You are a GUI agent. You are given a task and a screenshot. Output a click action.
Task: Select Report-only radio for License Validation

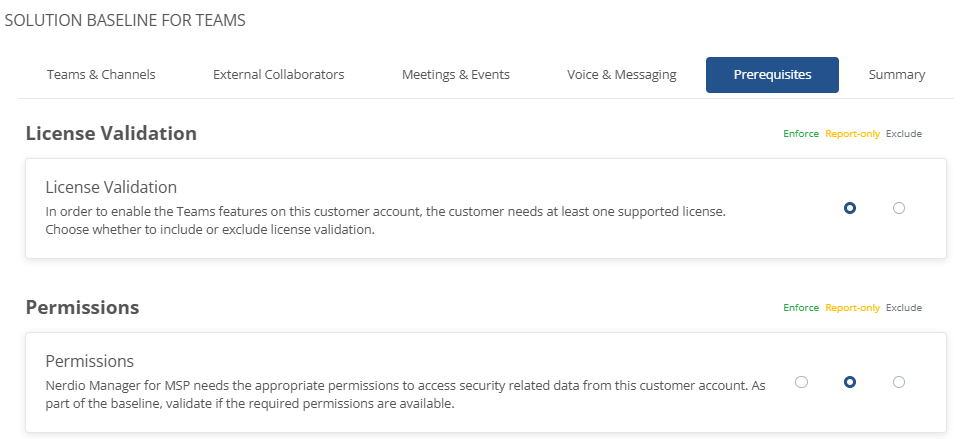(850, 208)
